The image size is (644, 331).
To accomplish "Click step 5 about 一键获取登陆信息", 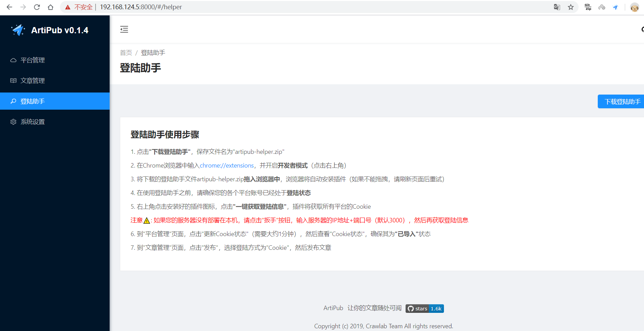I will tap(251, 207).
